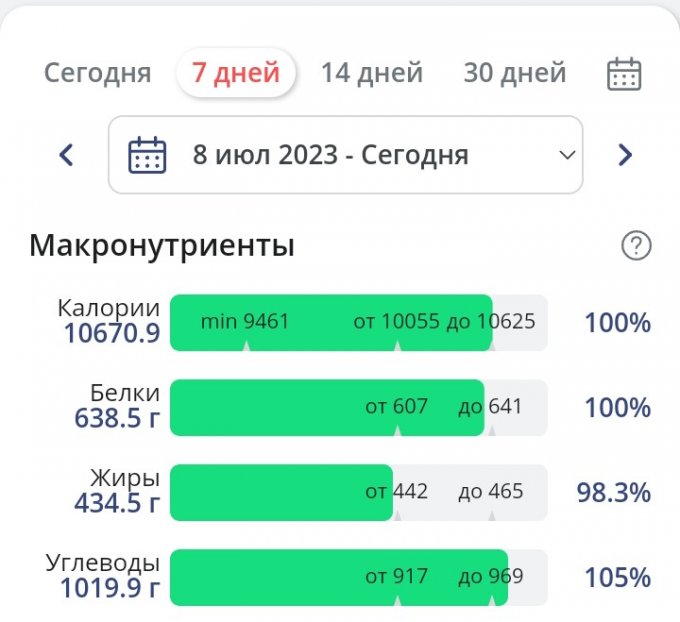
Task: Open the Макронутриенты help question icon
Action: (x=636, y=245)
